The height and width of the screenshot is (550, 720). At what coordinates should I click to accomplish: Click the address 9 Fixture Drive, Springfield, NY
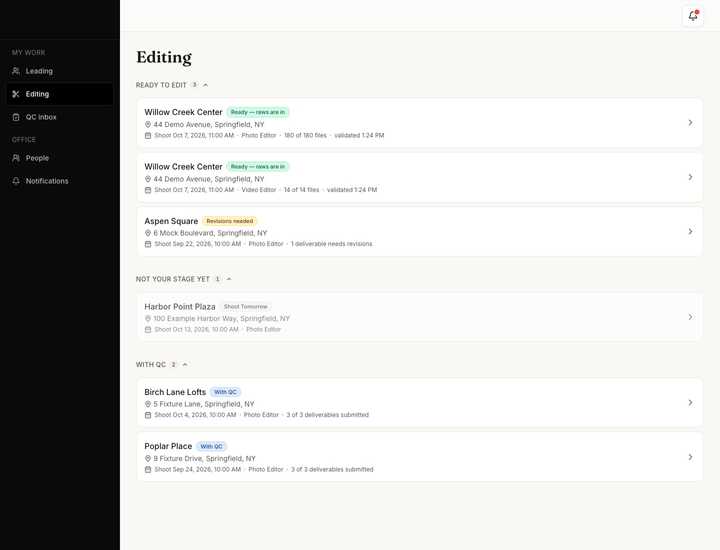coord(204,459)
